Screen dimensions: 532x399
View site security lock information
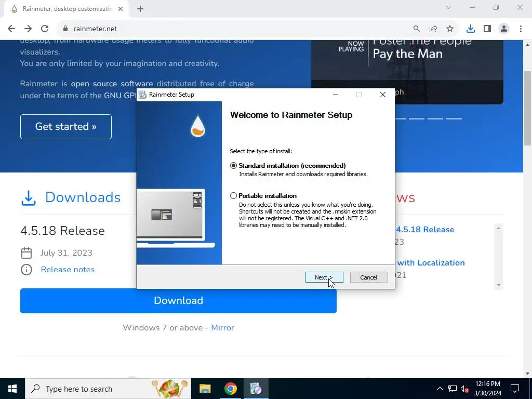[65, 29]
